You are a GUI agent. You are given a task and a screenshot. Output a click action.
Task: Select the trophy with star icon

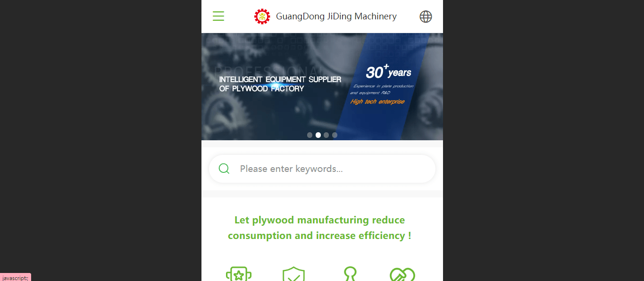tap(239, 274)
